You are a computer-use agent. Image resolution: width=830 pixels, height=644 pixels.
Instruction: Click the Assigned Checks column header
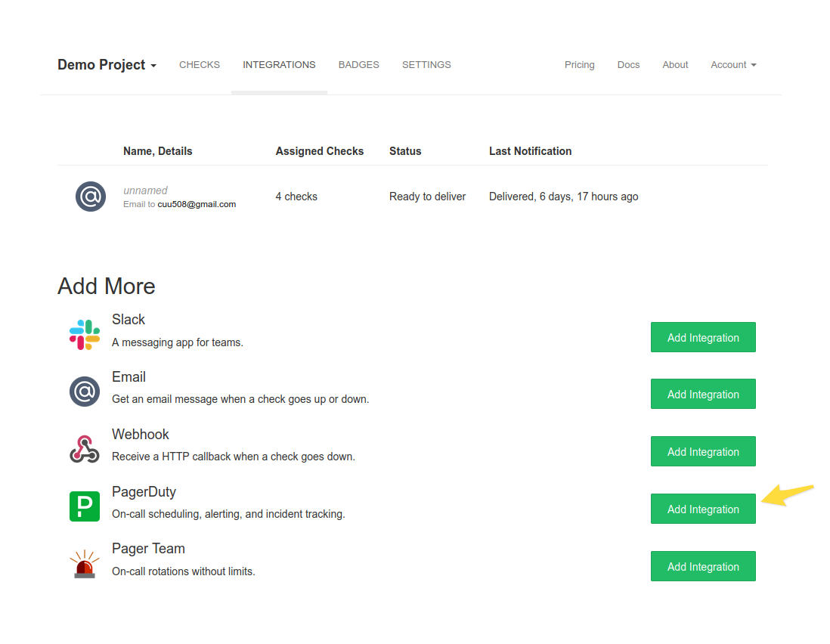click(x=320, y=151)
